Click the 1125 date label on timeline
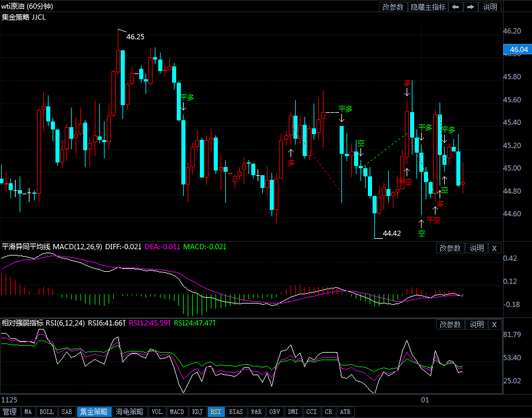532x418 pixels. pos(10,400)
